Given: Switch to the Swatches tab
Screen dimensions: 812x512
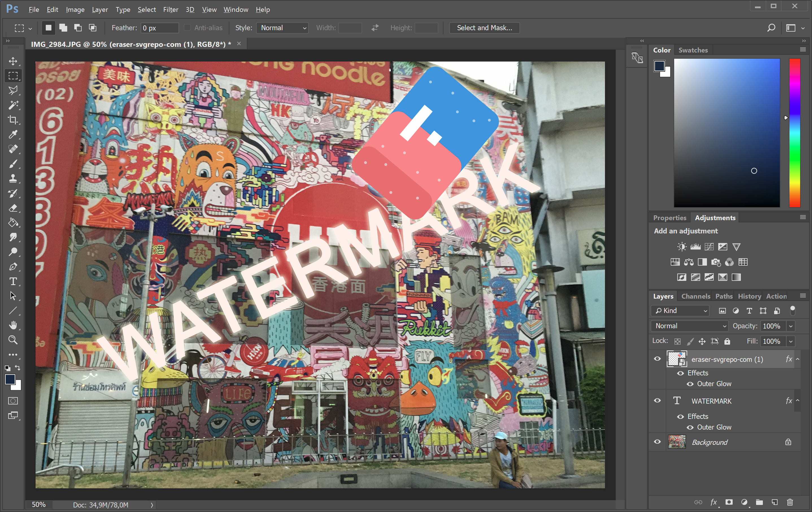Looking at the screenshot, I should click(693, 50).
